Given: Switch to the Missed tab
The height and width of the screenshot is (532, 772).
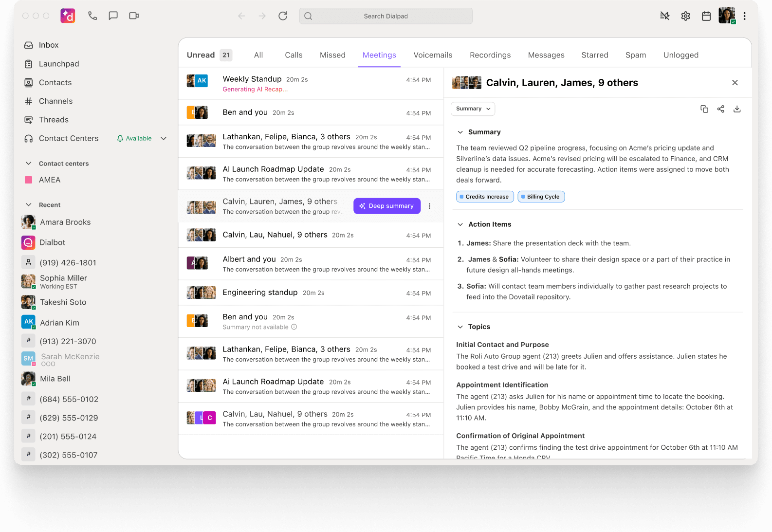Looking at the screenshot, I should tap(332, 55).
